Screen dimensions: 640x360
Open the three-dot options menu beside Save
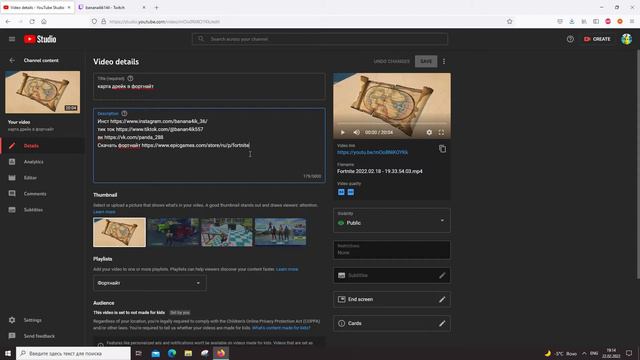click(444, 61)
